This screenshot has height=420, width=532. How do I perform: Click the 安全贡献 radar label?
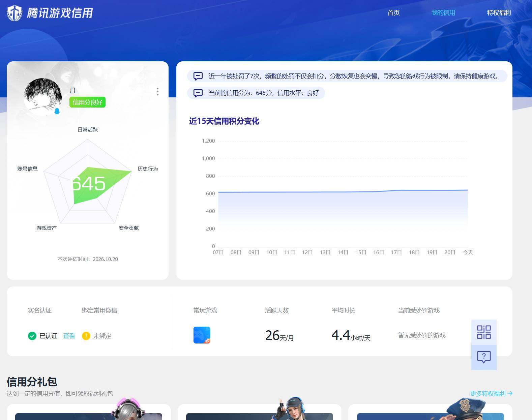coord(129,228)
